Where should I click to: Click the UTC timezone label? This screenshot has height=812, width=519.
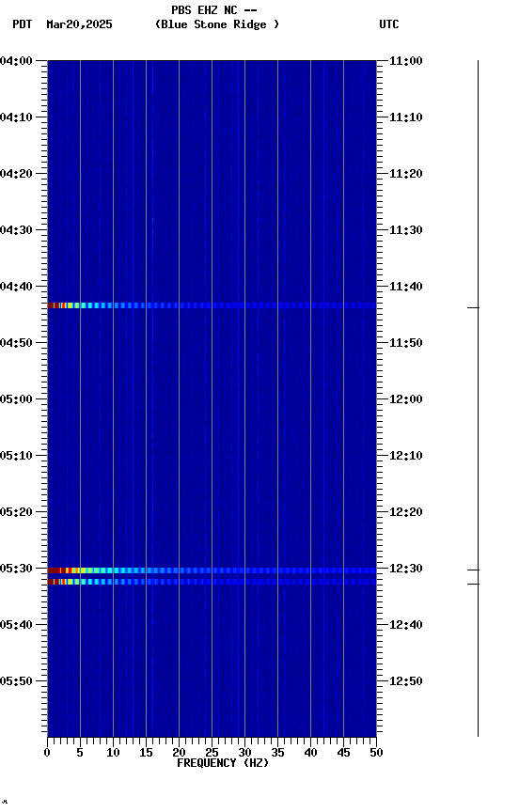click(x=389, y=24)
